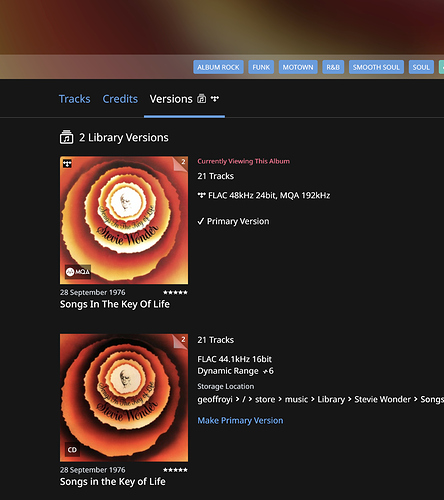Click star rating under the MQA album
Screen dimensions: 444x500
coord(175,292)
